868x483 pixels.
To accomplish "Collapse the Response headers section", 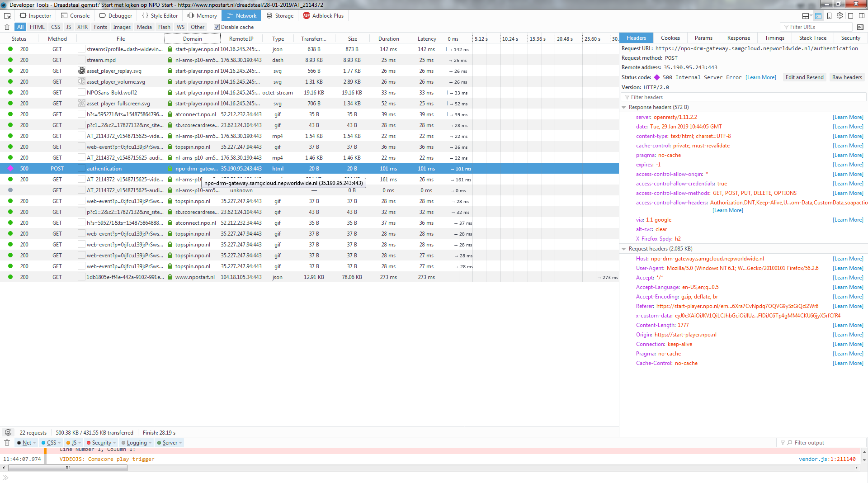I will (624, 108).
